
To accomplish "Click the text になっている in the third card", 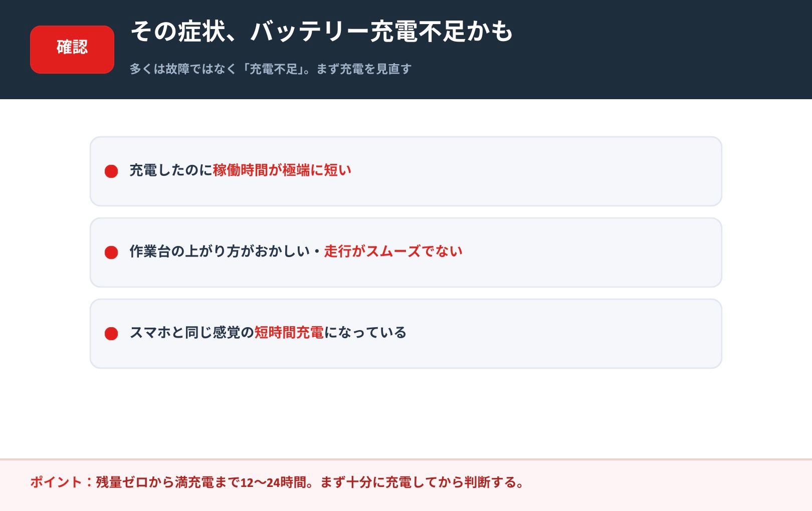I will [365, 333].
